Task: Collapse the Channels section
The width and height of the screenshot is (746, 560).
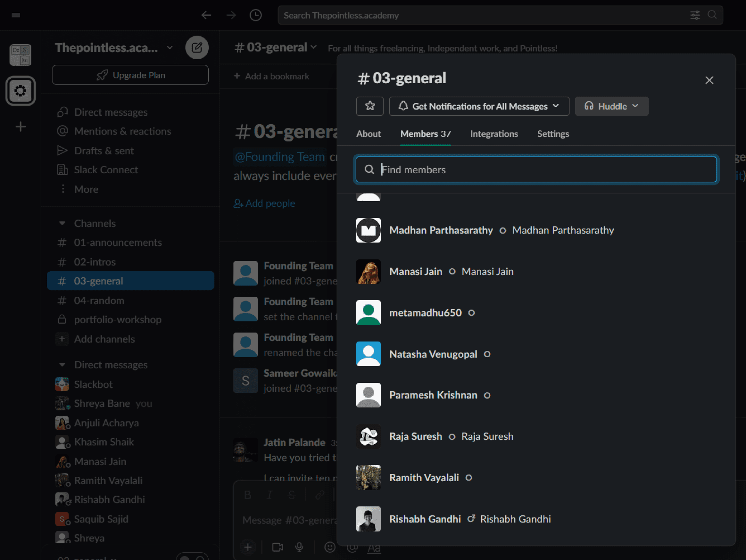Action: (x=62, y=223)
